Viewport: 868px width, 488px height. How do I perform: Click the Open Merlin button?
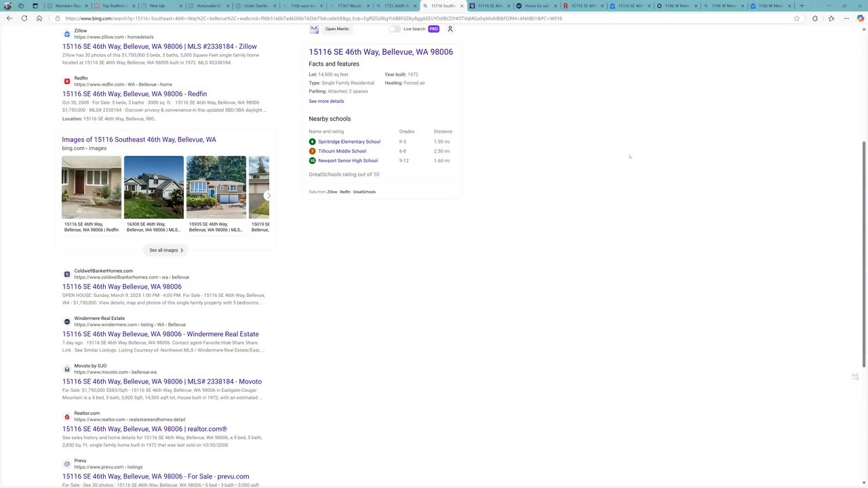pos(337,29)
